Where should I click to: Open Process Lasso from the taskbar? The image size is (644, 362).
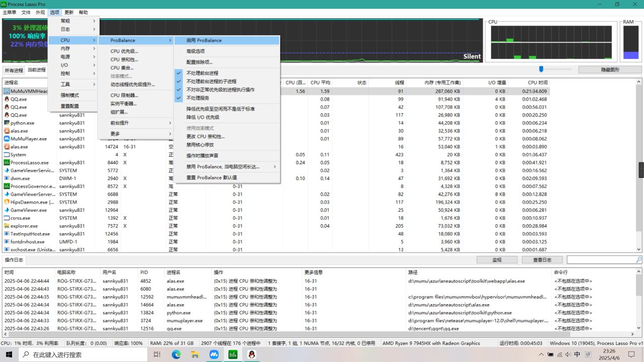coord(233,354)
